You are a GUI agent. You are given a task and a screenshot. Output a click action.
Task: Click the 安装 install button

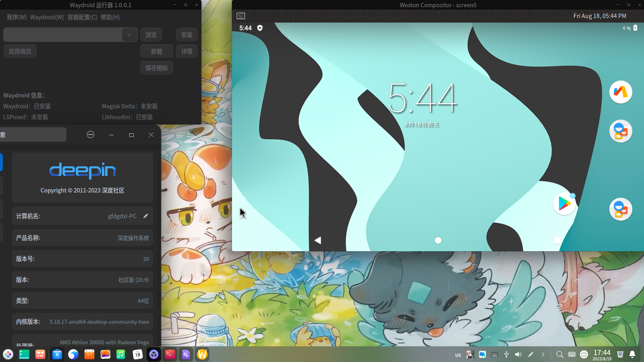186,35
